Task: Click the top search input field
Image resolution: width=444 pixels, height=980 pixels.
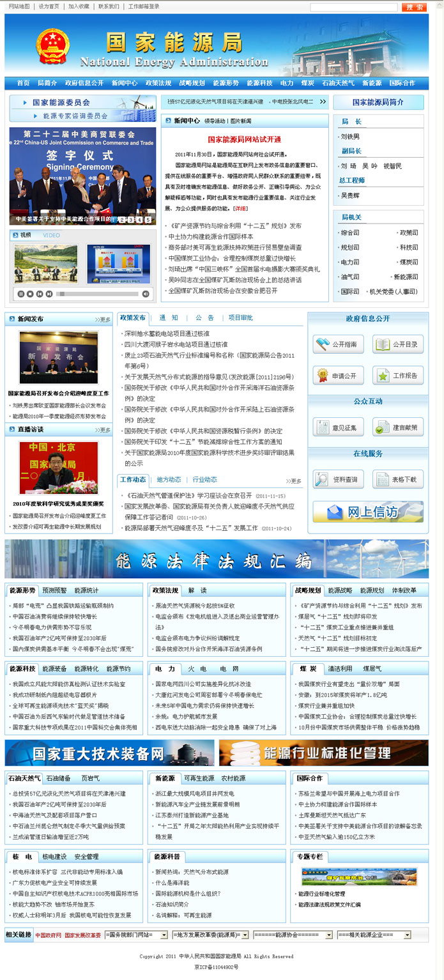Action: click(353, 7)
